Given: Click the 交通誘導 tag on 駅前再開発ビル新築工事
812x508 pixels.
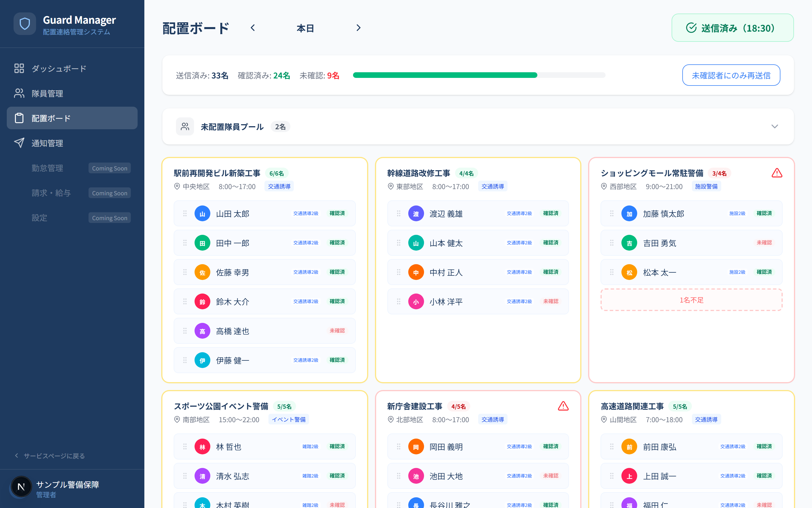Looking at the screenshot, I should coord(279,187).
